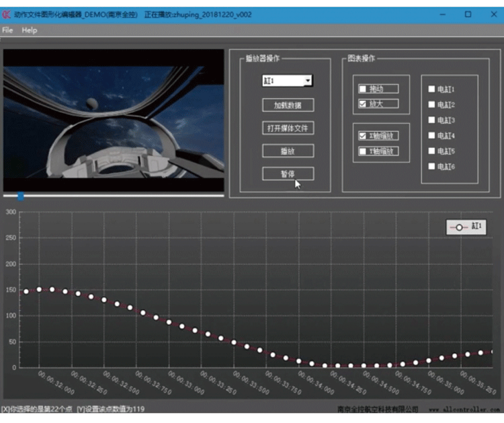Maximize the editor window
The width and height of the screenshot is (504, 423).
(468, 14)
